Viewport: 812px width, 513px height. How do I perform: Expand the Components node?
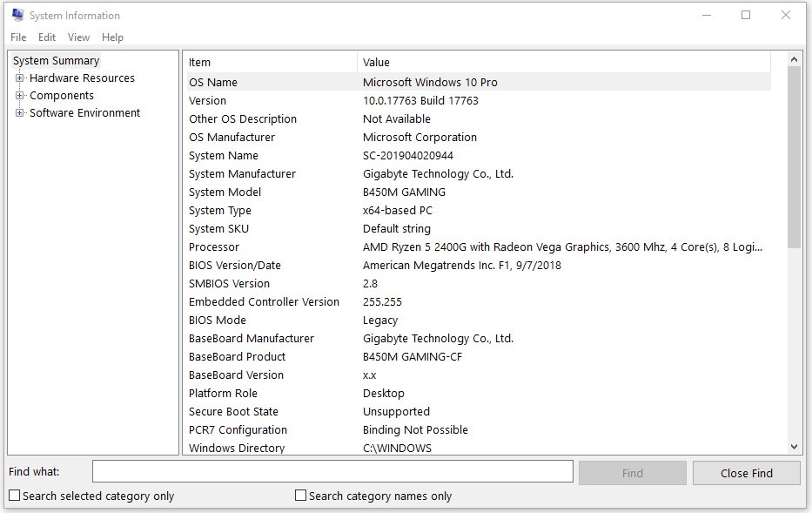click(20, 96)
